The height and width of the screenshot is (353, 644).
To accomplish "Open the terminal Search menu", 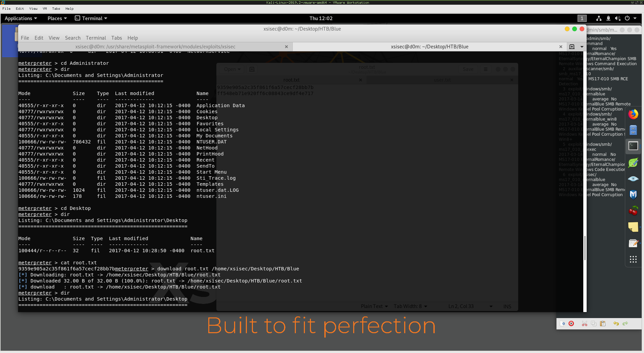I will click(73, 38).
